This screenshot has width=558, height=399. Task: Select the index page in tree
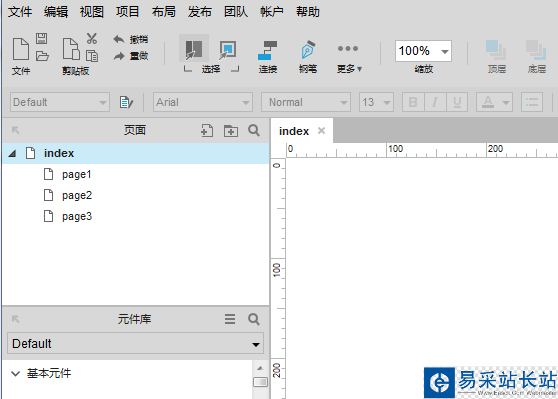(136, 153)
